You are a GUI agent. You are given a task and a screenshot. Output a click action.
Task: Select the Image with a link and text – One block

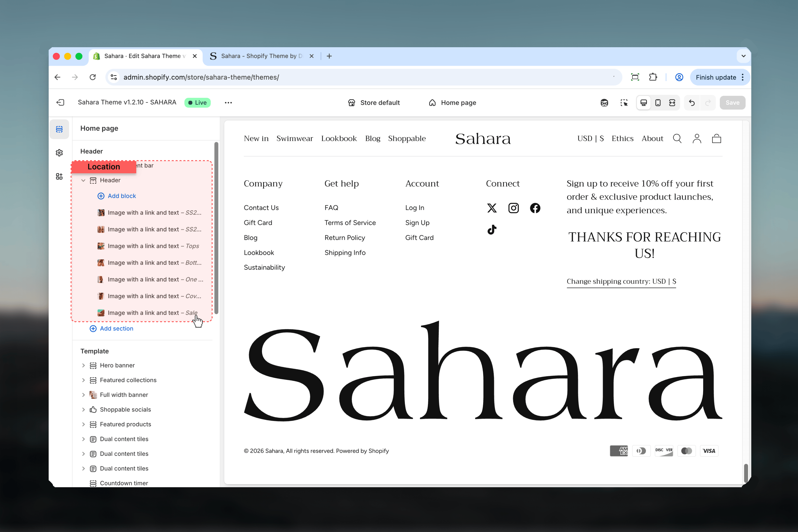click(150, 280)
